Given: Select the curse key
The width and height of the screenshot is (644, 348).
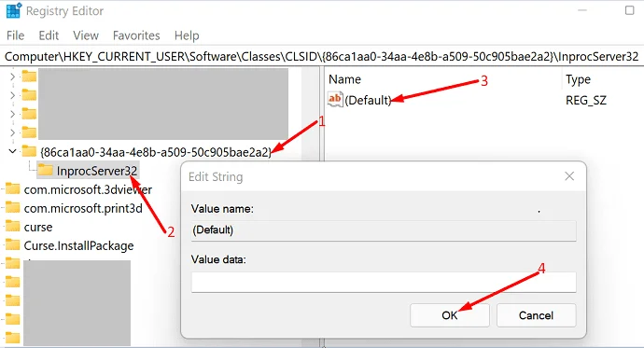Looking at the screenshot, I should coord(38,227).
